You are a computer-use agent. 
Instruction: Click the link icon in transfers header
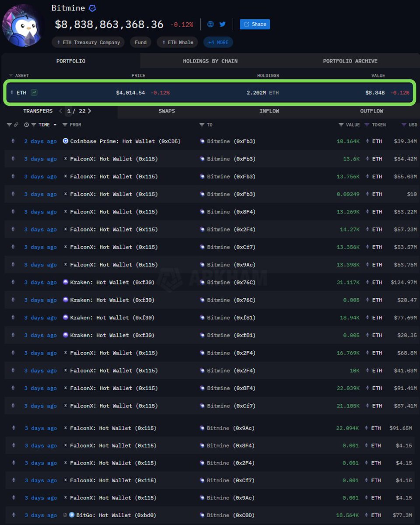pyautogui.click(x=16, y=125)
